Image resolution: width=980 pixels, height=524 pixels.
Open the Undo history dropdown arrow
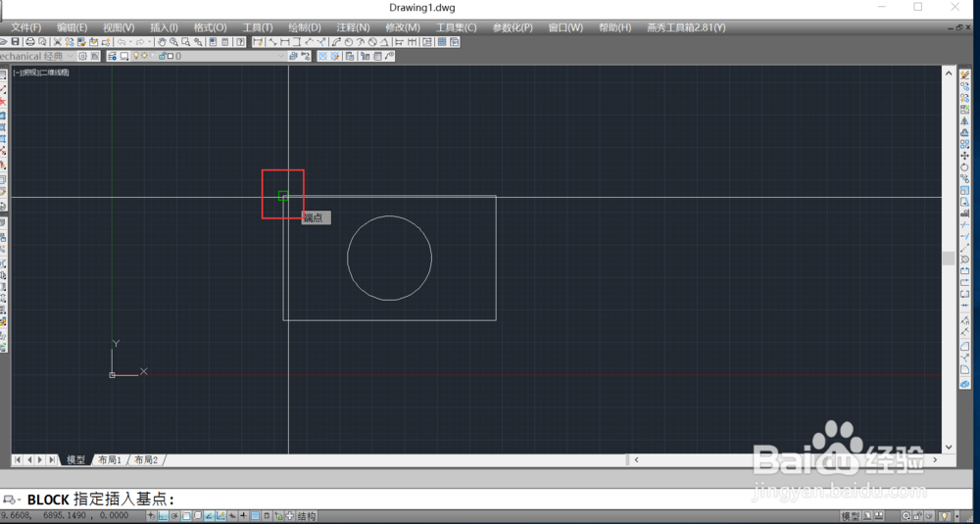(x=130, y=42)
